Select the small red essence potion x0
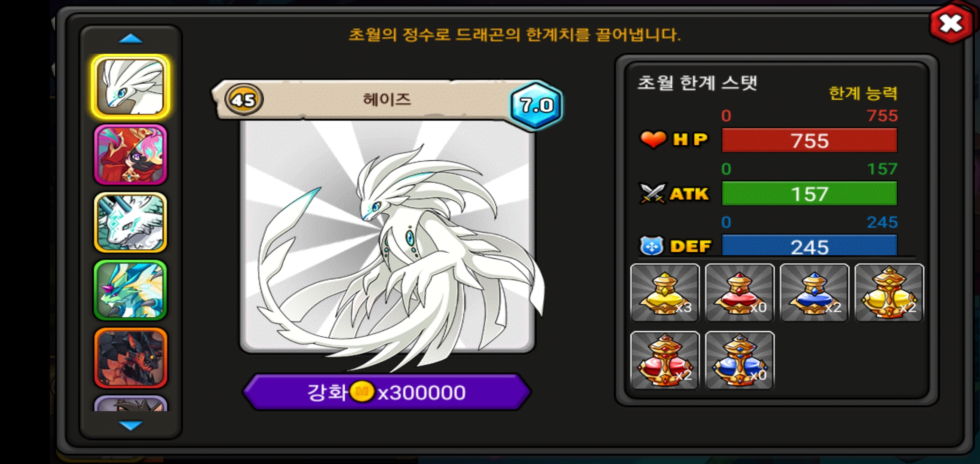Image resolution: width=980 pixels, height=464 pixels. tap(740, 293)
